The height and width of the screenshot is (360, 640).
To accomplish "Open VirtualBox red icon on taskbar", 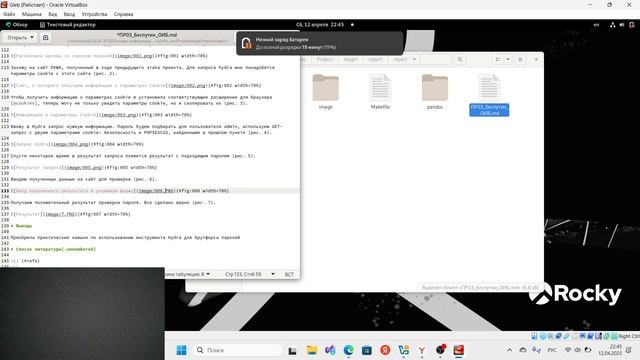I will point(459,350).
